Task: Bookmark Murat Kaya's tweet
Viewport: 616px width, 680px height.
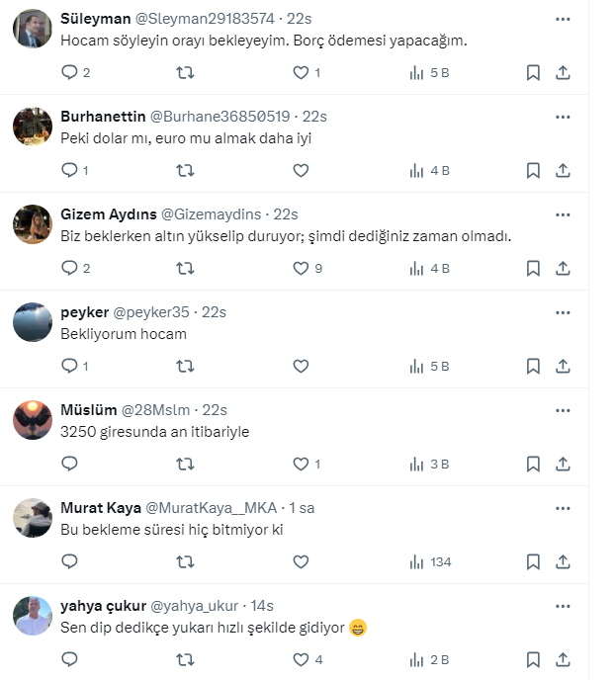Action: [x=533, y=561]
